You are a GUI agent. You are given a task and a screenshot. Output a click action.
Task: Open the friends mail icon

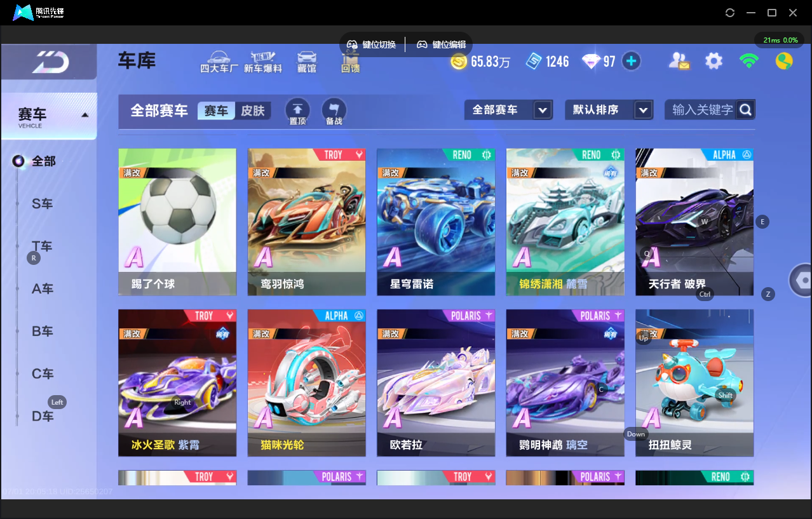coord(679,61)
